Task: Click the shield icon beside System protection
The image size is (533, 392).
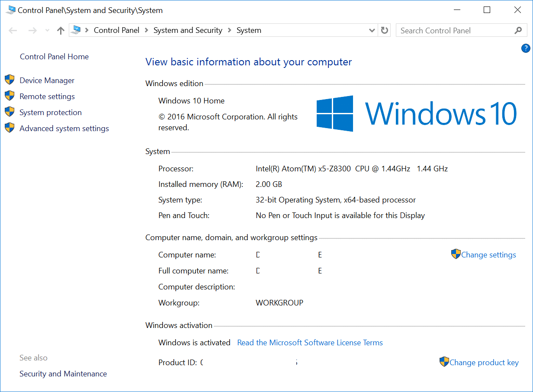Action: click(10, 112)
